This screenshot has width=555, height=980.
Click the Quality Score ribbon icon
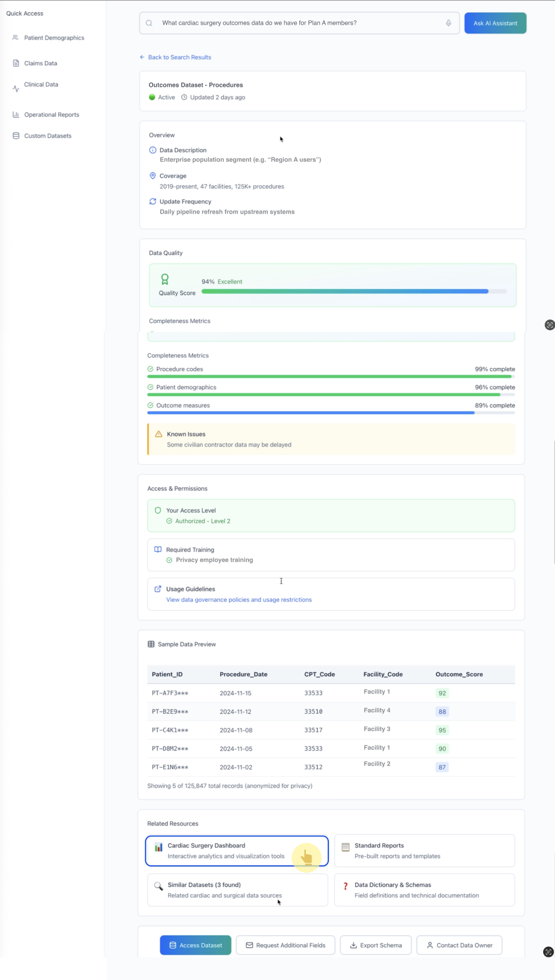pos(165,279)
